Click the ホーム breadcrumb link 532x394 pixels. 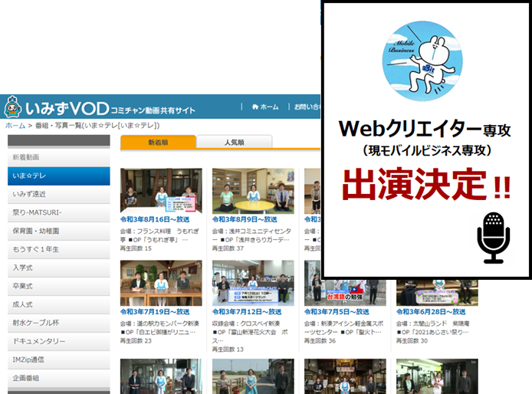pyautogui.click(x=15, y=126)
